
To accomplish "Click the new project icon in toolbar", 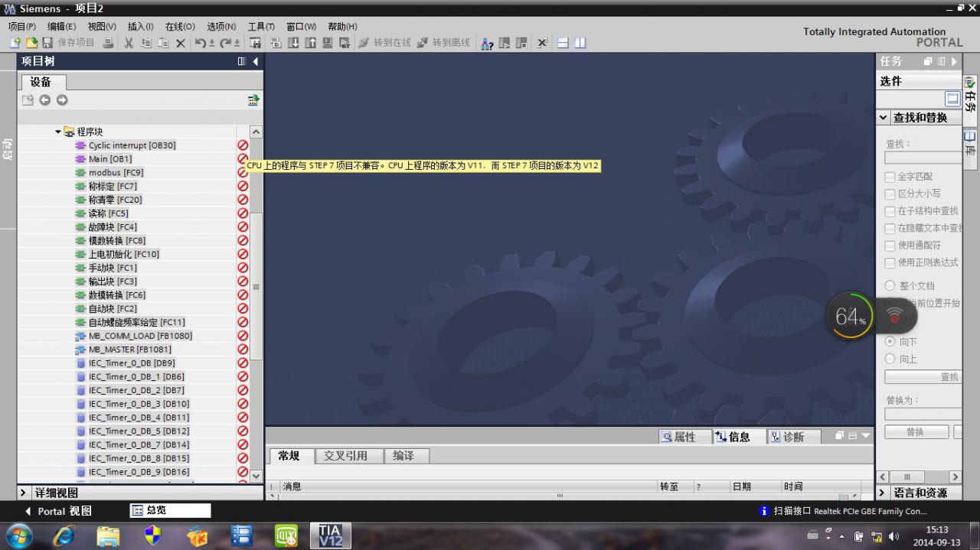I will (15, 43).
